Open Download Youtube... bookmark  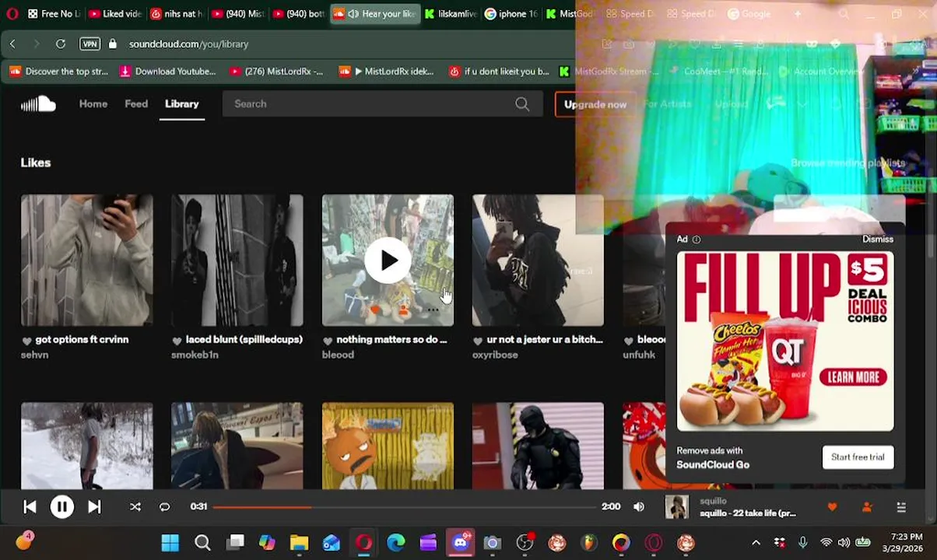click(167, 72)
